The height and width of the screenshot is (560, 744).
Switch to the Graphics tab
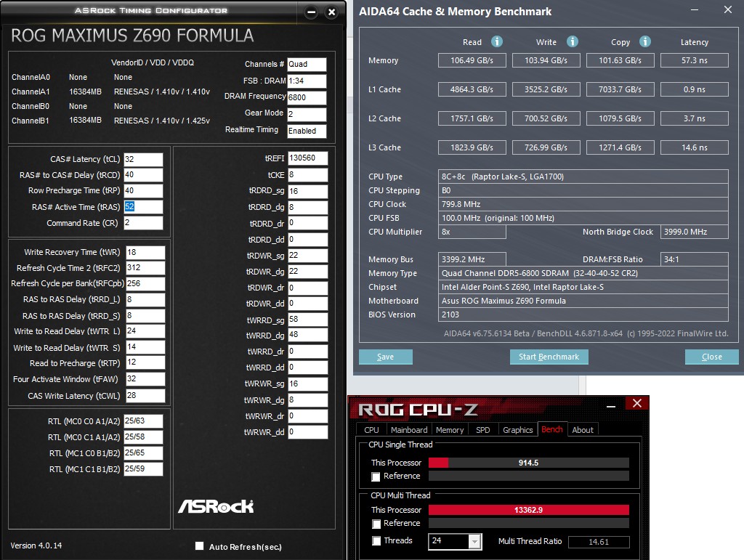tap(517, 429)
